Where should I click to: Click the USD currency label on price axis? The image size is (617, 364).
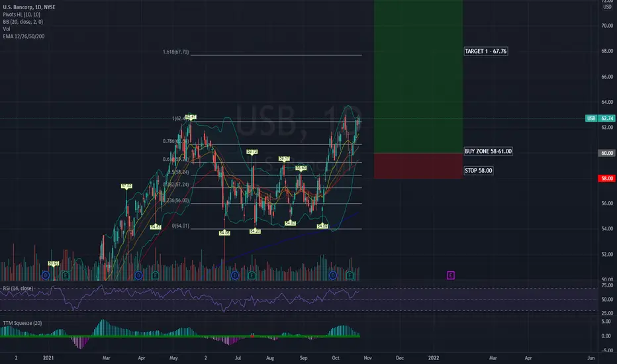pyautogui.click(x=607, y=7)
